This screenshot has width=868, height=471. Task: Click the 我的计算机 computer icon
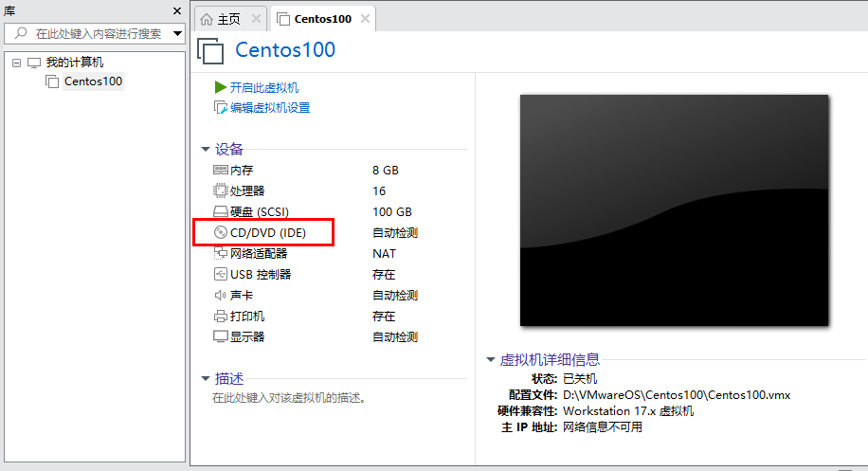(x=34, y=63)
